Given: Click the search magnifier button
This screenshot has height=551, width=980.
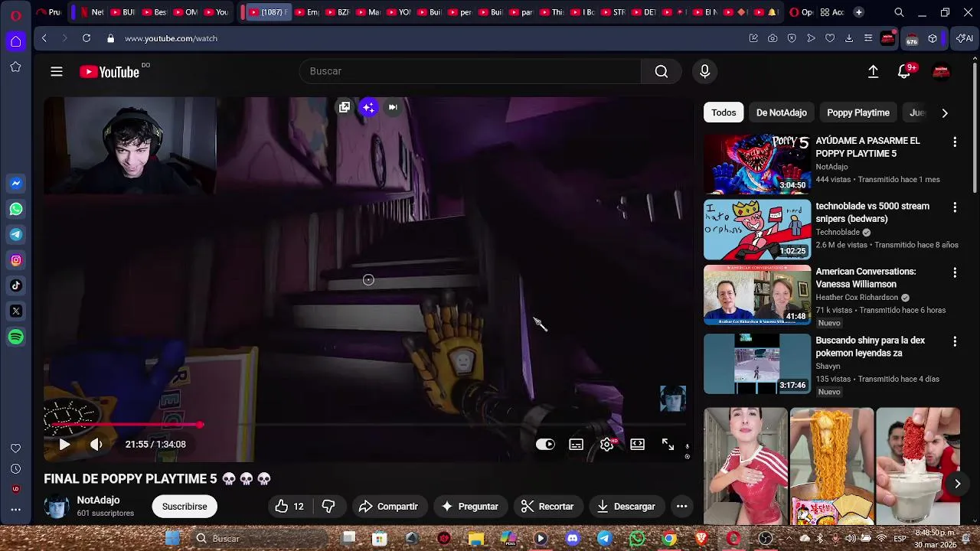Looking at the screenshot, I should [661, 71].
